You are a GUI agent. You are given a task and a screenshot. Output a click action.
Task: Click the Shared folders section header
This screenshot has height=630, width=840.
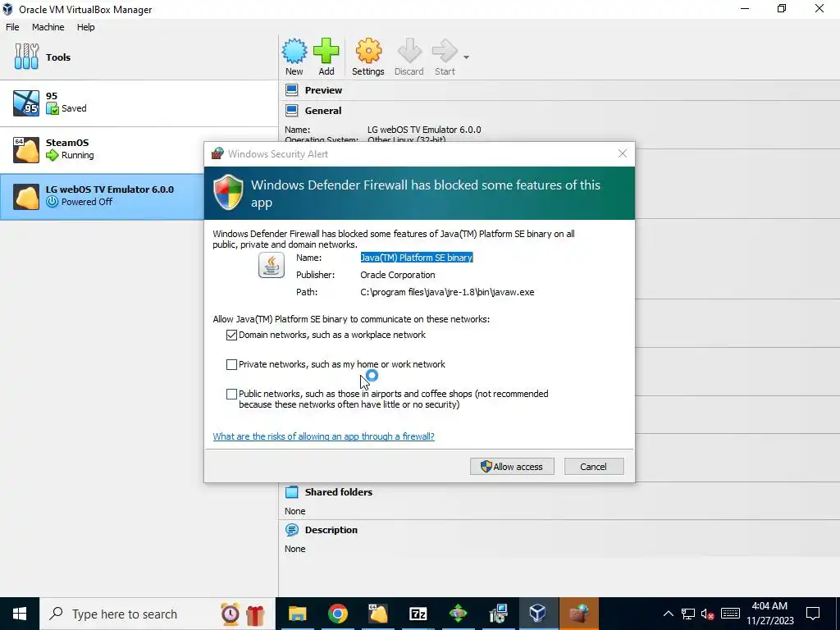(x=339, y=492)
